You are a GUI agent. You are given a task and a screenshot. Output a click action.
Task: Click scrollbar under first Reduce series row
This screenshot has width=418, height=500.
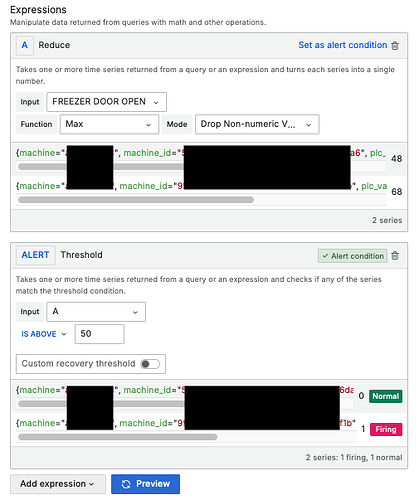tap(202, 167)
